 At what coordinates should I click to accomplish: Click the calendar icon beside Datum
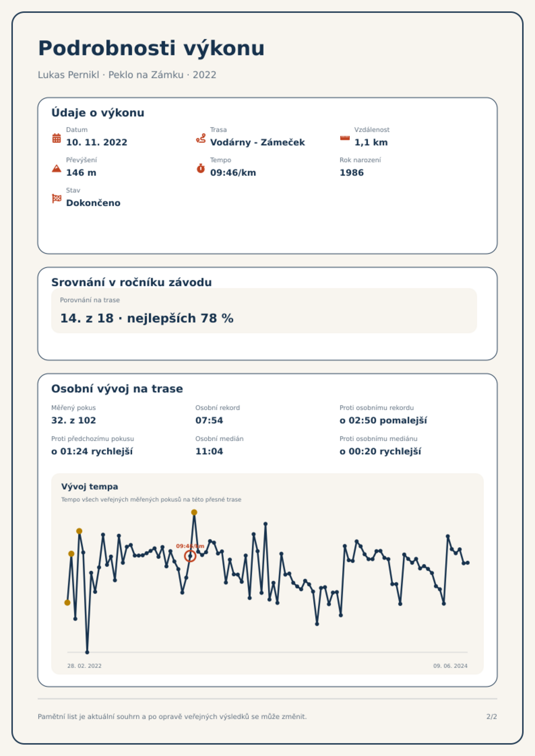(x=57, y=138)
